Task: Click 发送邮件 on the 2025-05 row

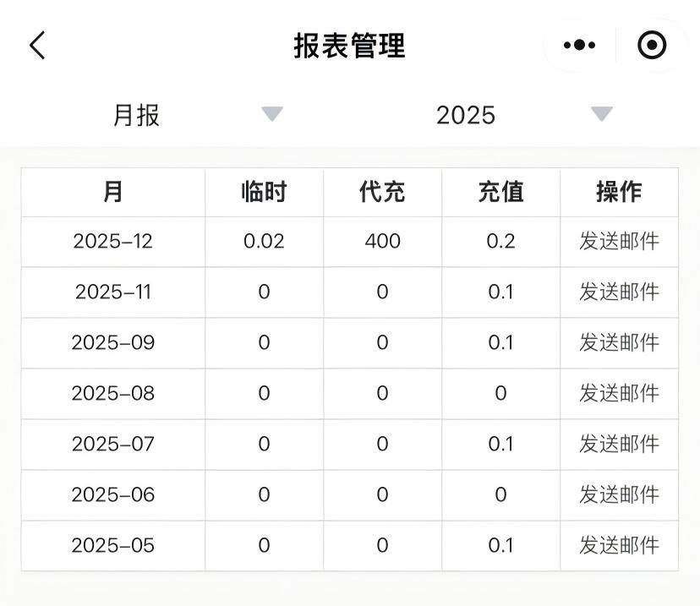Action: pyautogui.click(x=618, y=545)
